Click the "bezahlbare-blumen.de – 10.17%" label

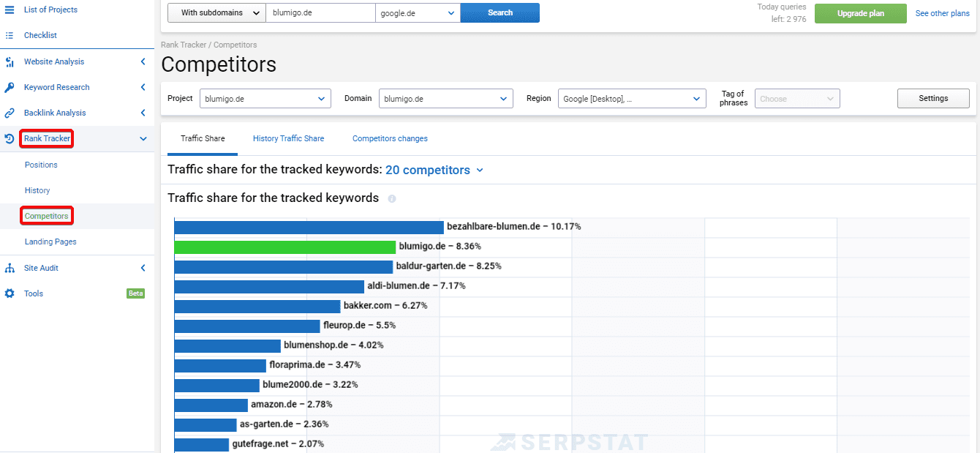coord(514,227)
